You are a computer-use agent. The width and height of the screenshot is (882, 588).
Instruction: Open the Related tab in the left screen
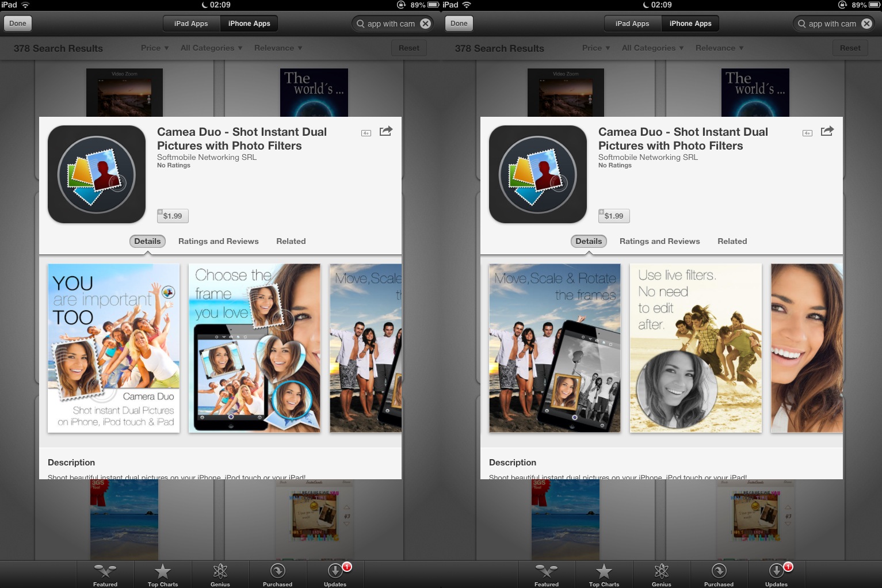tap(291, 241)
